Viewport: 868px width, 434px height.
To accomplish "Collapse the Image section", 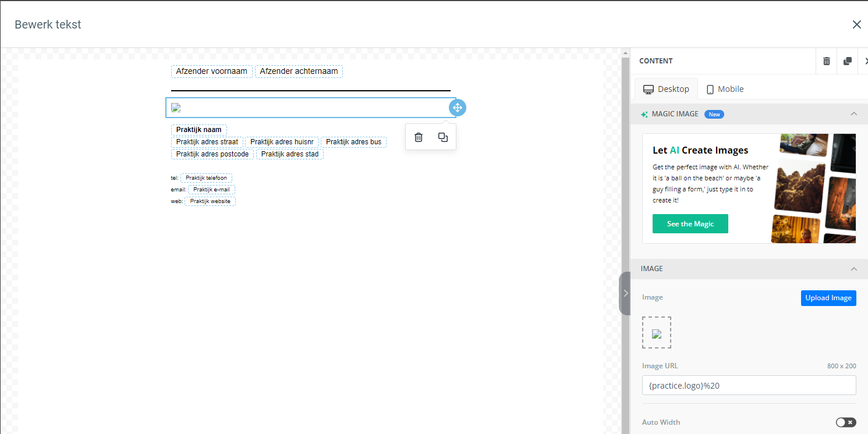I will click(854, 269).
